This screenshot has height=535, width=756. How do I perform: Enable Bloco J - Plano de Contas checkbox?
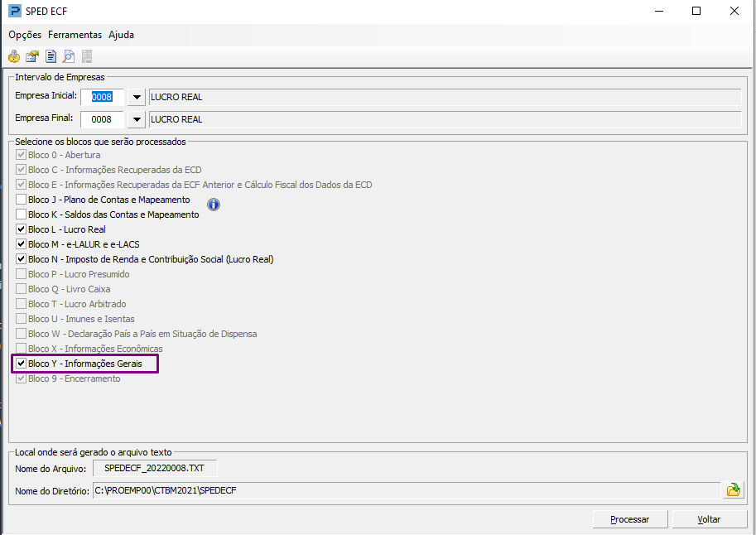click(22, 200)
